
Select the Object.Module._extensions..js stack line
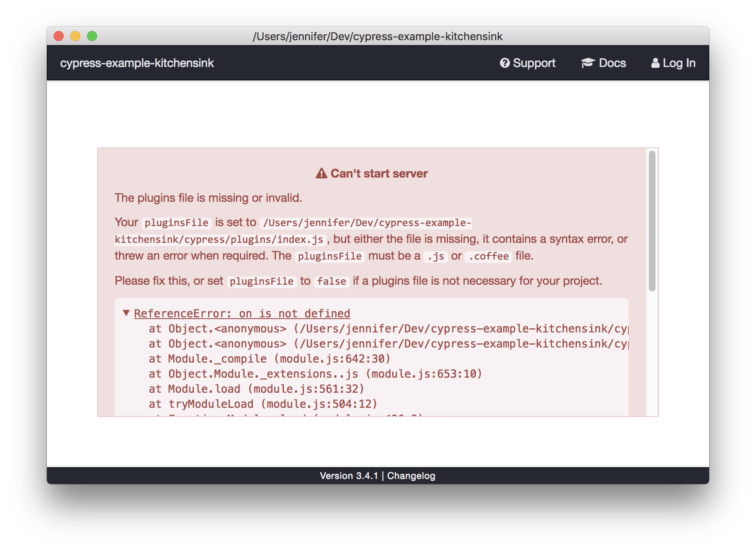pos(316,374)
